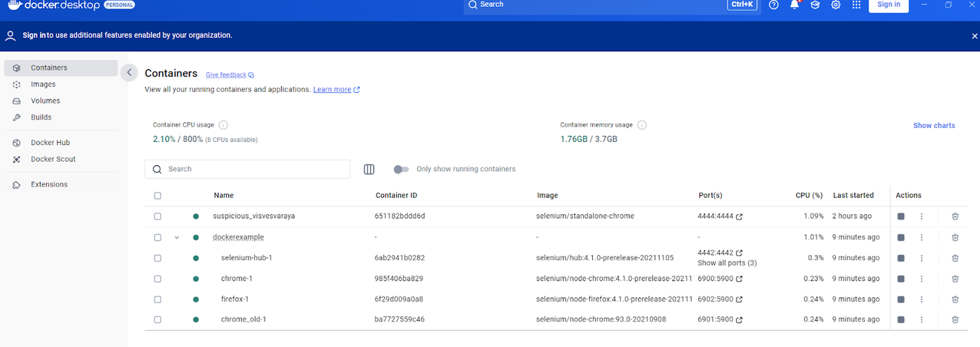Show all ports for selenium-hub-1

[x=727, y=263]
